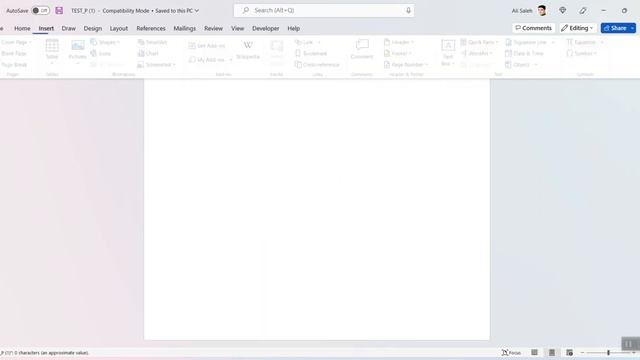Screen dimensions: 640x360
Task: Open the Developer tab
Action: (x=266, y=28)
